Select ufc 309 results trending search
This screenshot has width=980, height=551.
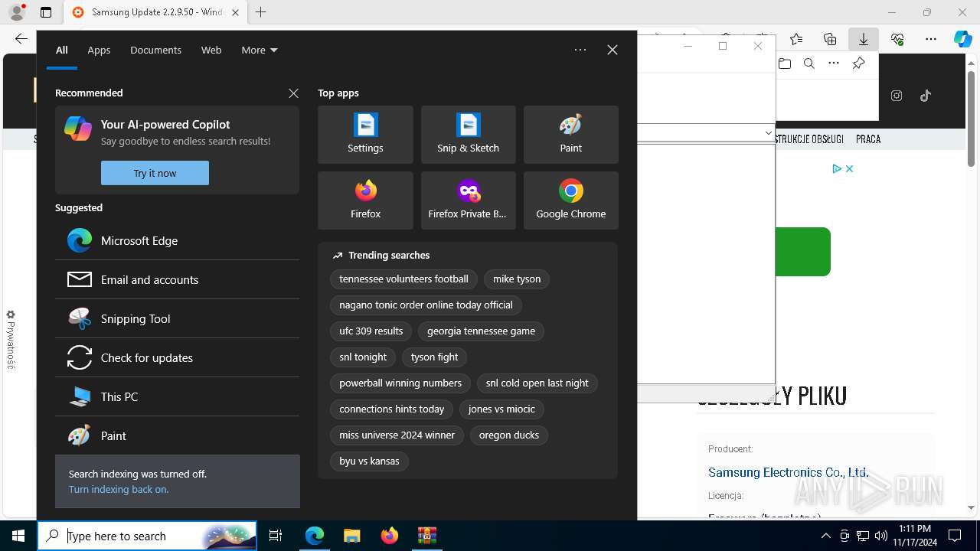[371, 331]
